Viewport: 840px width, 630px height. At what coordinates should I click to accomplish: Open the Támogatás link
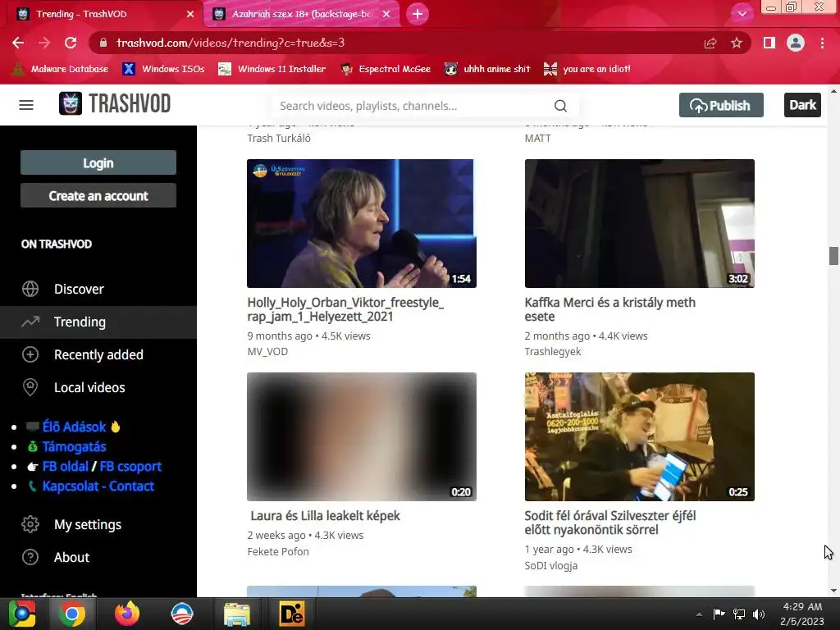click(74, 447)
